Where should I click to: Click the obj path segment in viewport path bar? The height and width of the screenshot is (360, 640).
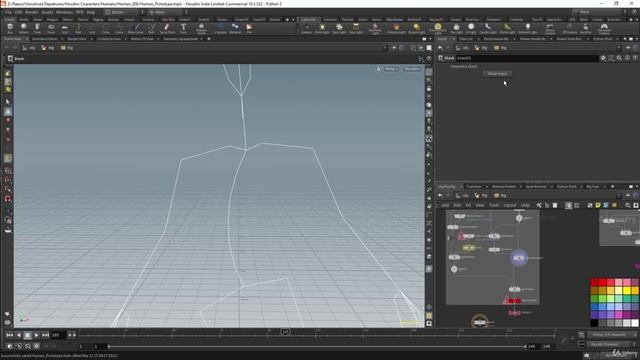tap(29, 48)
